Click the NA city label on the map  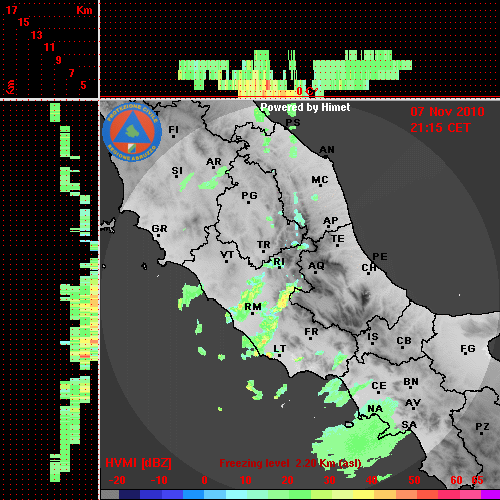pyautogui.click(x=375, y=409)
